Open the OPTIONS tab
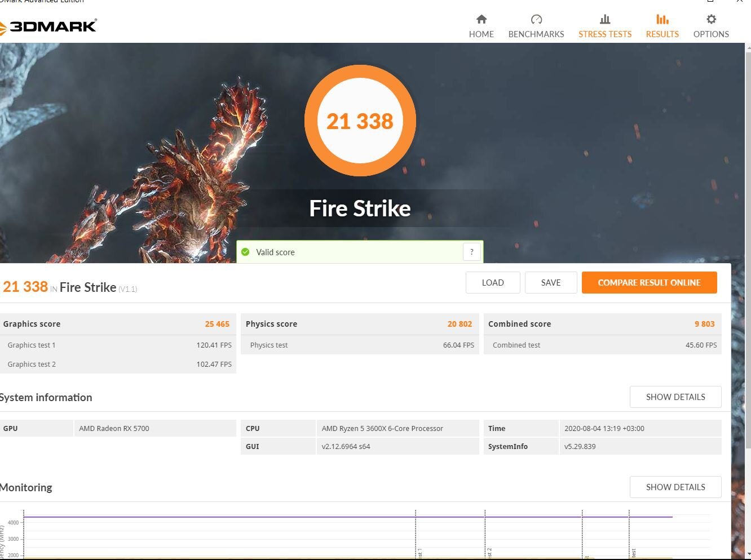751x560 pixels. click(x=711, y=34)
